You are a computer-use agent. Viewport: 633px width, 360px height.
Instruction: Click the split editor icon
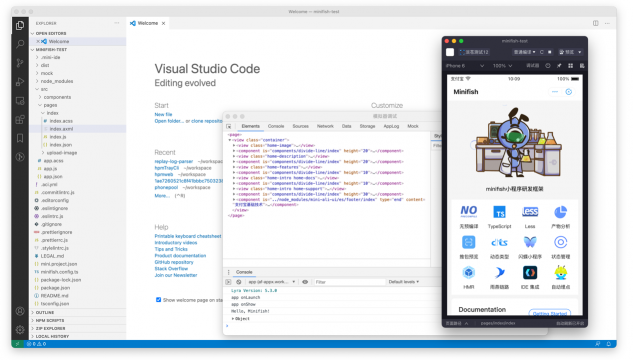pyautogui.click(x=595, y=23)
